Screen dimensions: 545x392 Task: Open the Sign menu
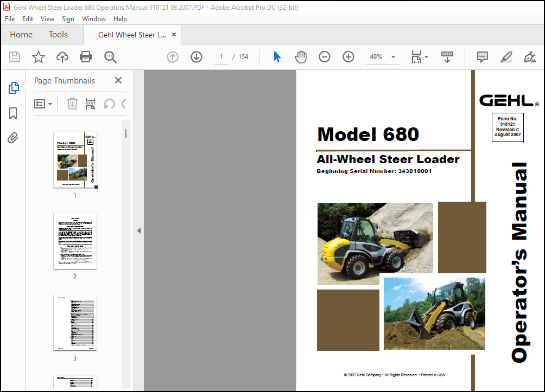tap(68, 19)
